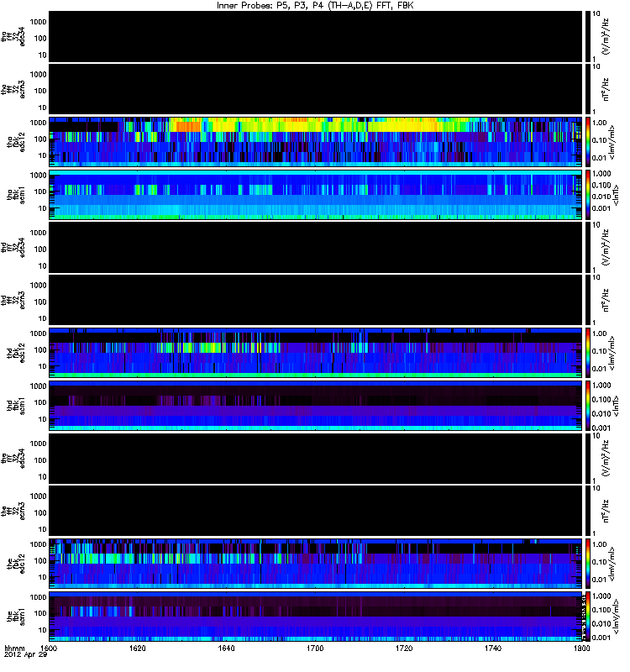Click the rainbow color bar beside thd fbk edc12
The image size is (630, 672).
tap(587, 353)
